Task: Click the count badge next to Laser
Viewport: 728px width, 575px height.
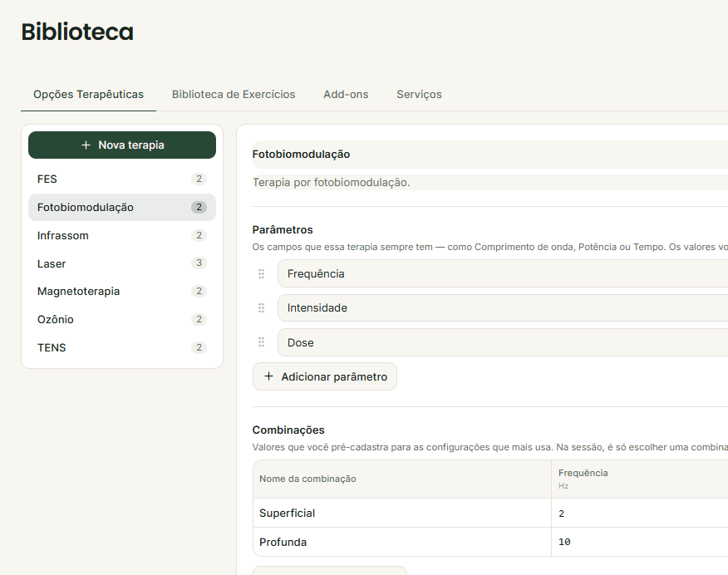Action: [199, 263]
